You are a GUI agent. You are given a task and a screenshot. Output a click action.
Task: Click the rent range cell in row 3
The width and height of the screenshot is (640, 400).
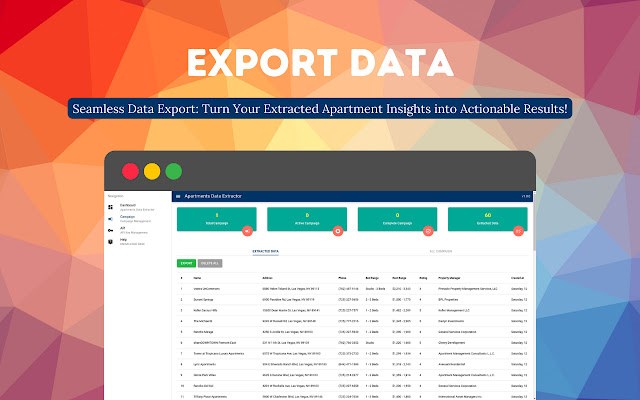[x=401, y=310]
